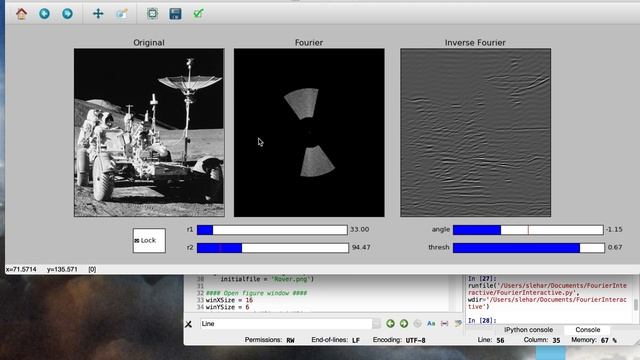Click the r1 value '33.00'
The image size is (640, 360).
tap(360, 229)
